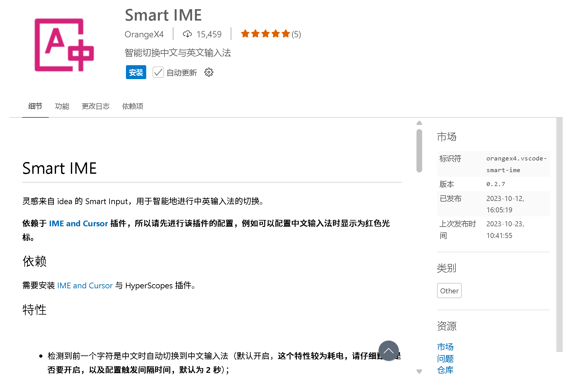This screenshot has width=588, height=376.
Task: Open the 依赖项 tab
Action: [133, 106]
